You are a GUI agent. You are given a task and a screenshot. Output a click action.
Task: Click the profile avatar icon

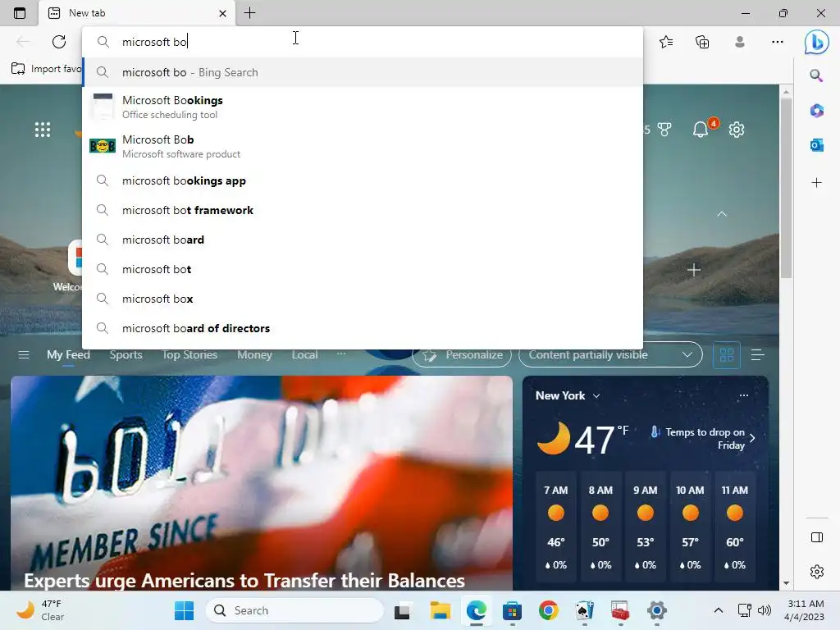(740, 42)
